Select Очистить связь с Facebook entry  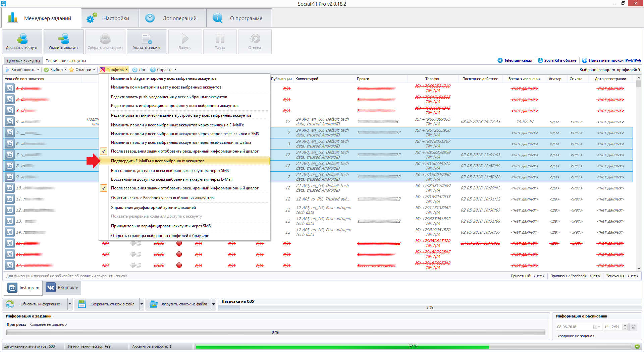pyautogui.click(x=184, y=198)
